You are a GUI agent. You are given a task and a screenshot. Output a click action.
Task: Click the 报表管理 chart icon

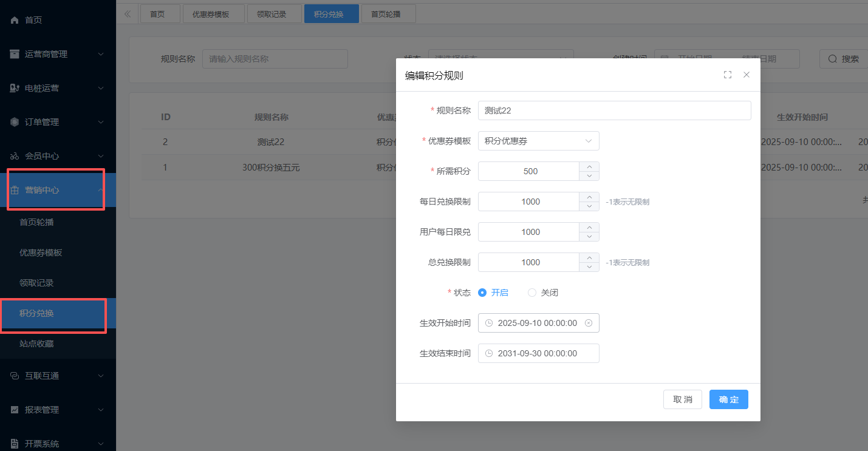pyautogui.click(x=15, y=410)
